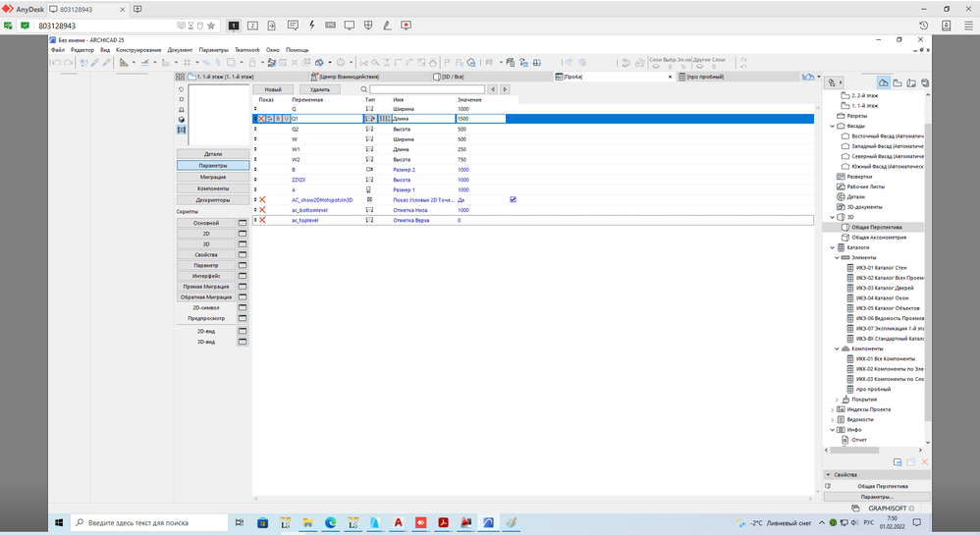Viewport: 980px width, 535px height.
Task: Select highlighted preview mode icon beside preview
Action: click(x=182, y=130)
